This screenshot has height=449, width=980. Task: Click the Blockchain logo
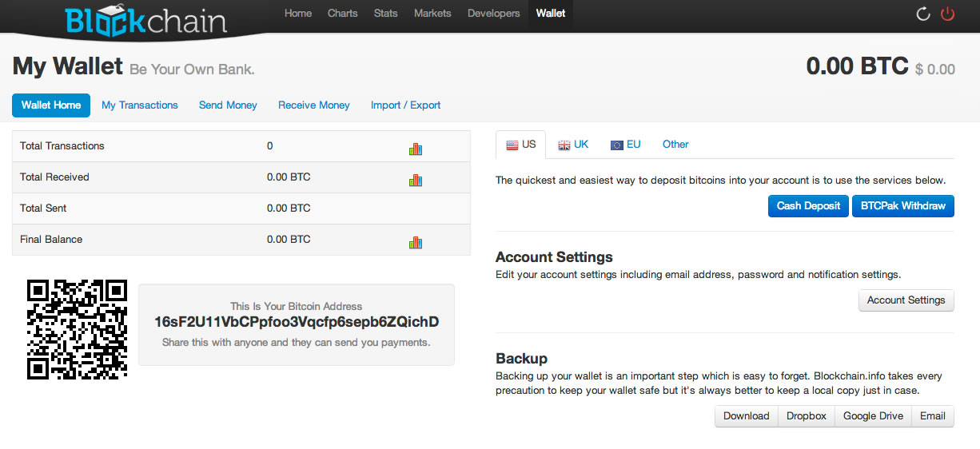[x=145, y=21]
